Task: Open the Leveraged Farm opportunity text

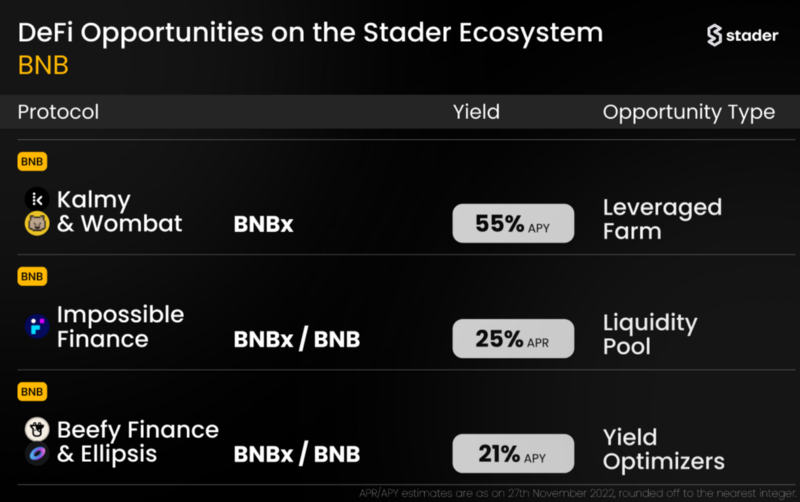Action: point(662,219)
